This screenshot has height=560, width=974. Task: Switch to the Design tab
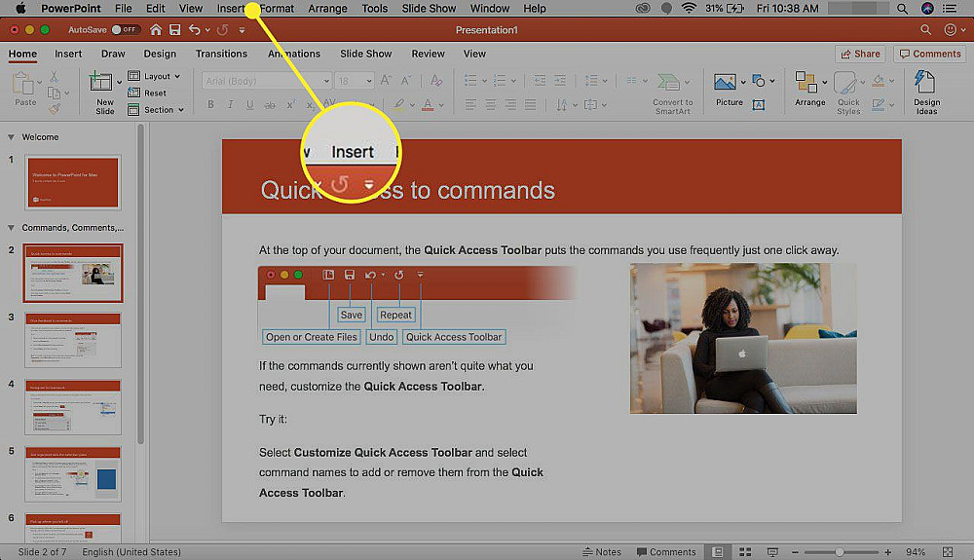coord(160,54)
